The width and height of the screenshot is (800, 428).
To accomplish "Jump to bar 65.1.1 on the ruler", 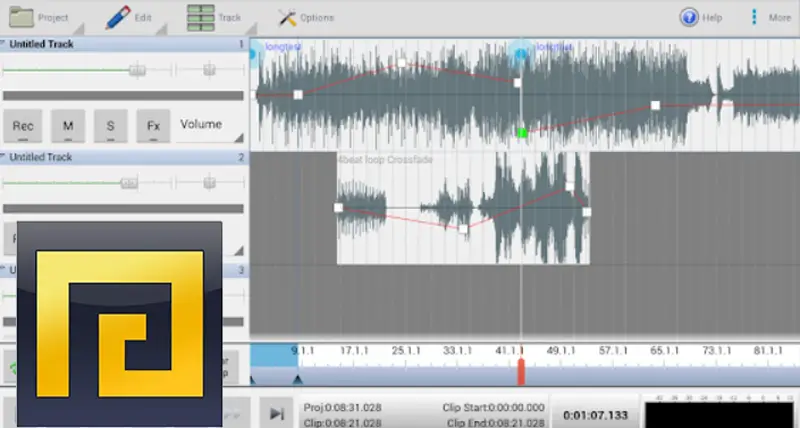I will tap(665, 351).
